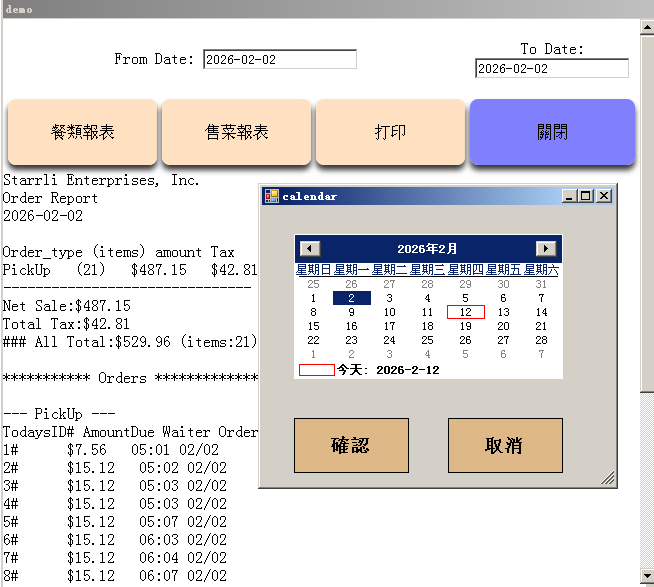The height and width of the screenshot is (587, 654).
Task: Open the 2026年2月 month title selector
Action: coord(427,249)
